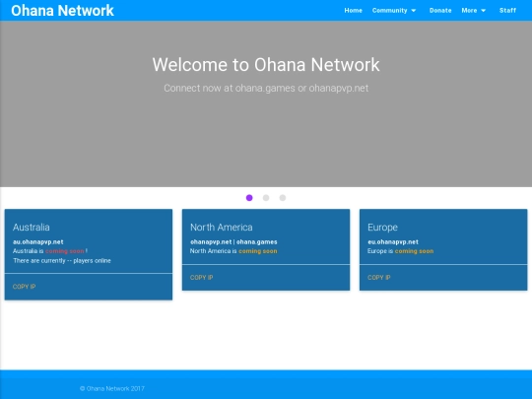
Task: Switch to the third carousel slide dot
Action: coord(283,198)
